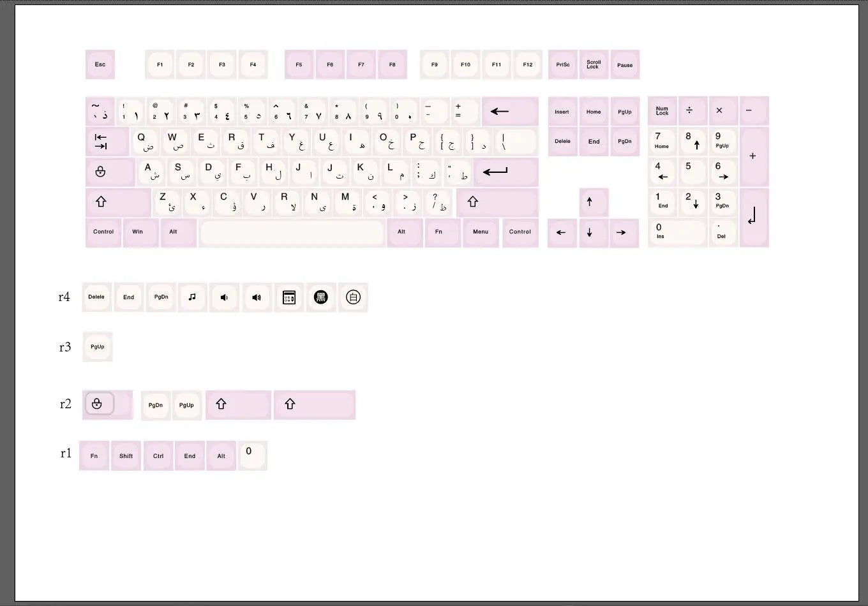
Task: Toggle the Scroll Lock keycap
Action: pyautogui.click(x=594, y=64)
